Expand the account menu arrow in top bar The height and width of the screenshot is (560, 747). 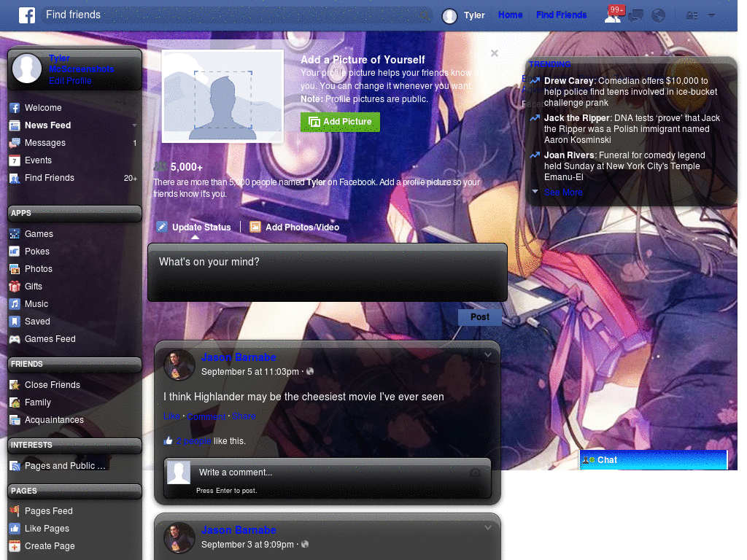pos(711,15)
